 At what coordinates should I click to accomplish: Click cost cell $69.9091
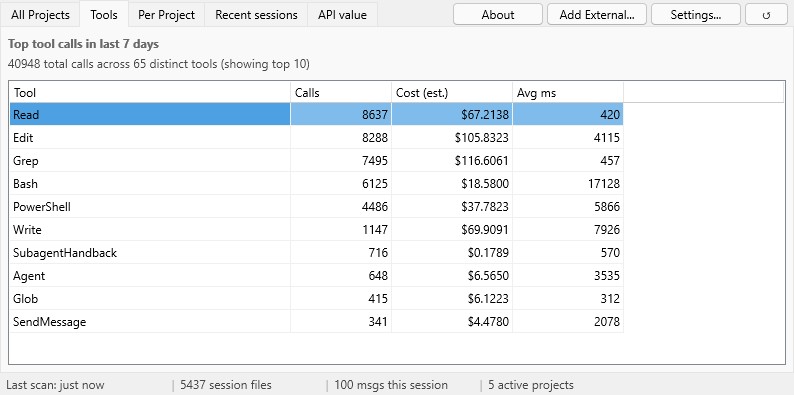coord(485,229)
